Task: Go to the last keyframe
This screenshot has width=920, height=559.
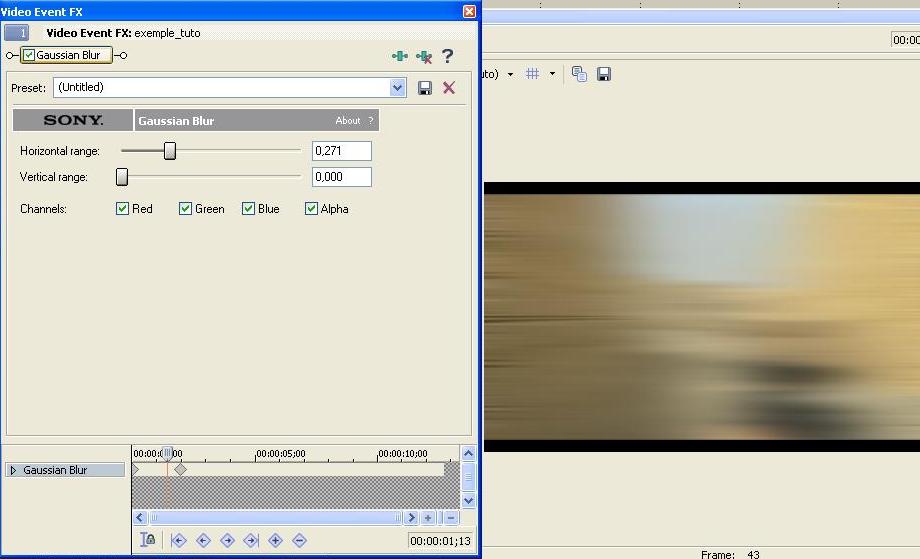Action: tap(251, 540)
